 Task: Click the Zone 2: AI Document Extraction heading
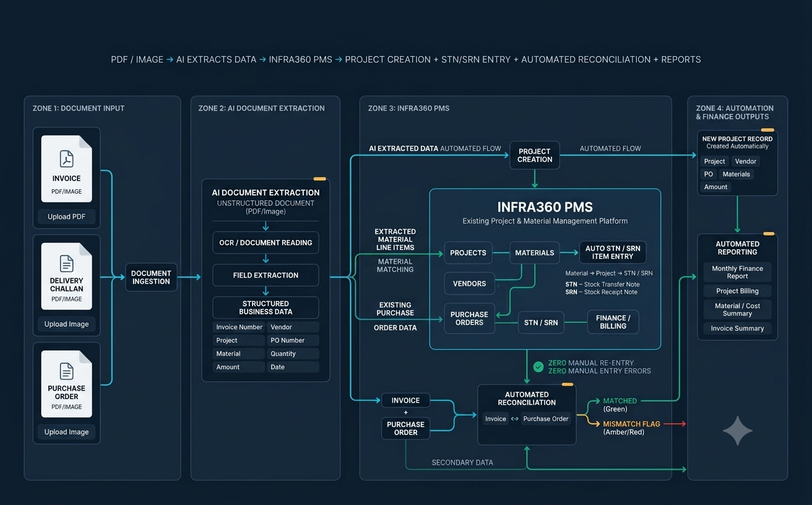click(262, 108)
